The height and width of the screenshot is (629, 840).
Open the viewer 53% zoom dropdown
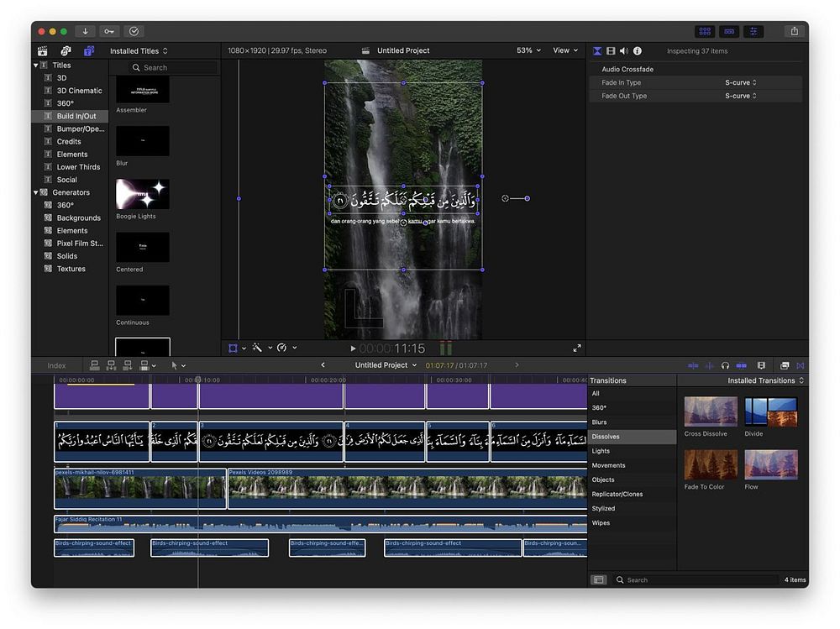[528, 50]
